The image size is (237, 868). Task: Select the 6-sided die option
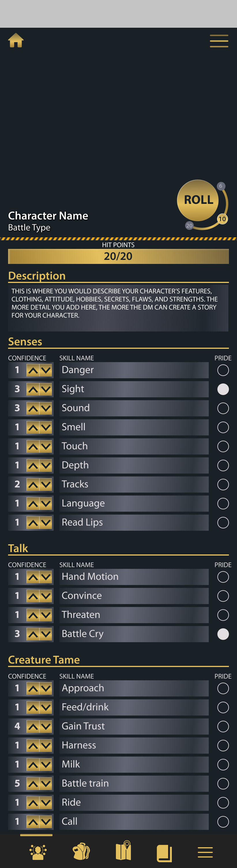[221, 186]
